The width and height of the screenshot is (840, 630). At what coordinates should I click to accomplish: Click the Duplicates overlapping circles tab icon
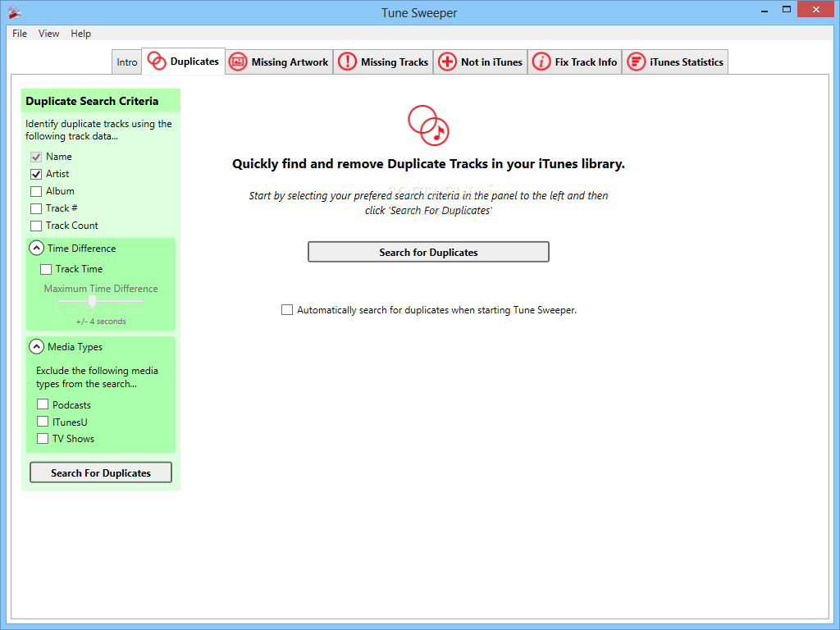[157, 61]
